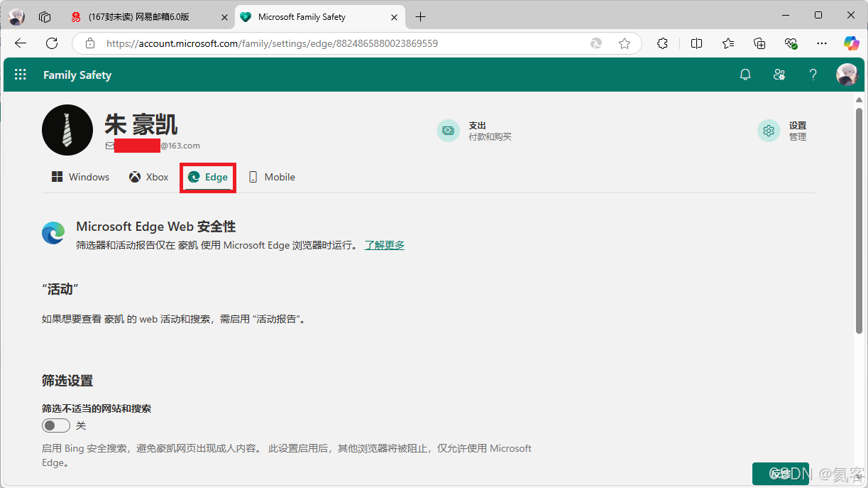Click the “活动” section heading
This screenshot has width=868, height=488.
click(x=60, y=289)
